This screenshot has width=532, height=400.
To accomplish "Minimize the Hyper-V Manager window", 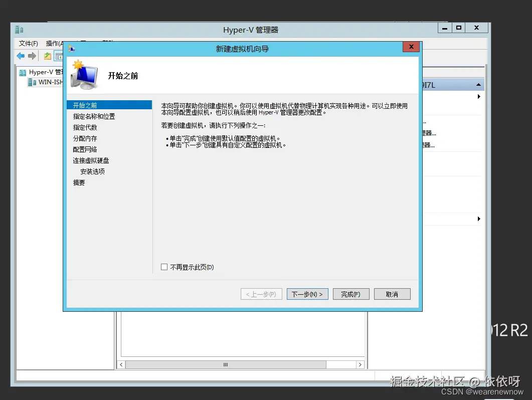I will (444, 28).
